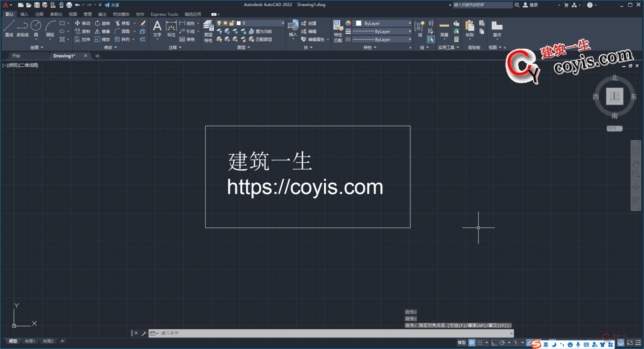644x349 pixels.
Task: Open the Express Tools ribbon tab
Action: pyautogui.click(x=164, y=14)
